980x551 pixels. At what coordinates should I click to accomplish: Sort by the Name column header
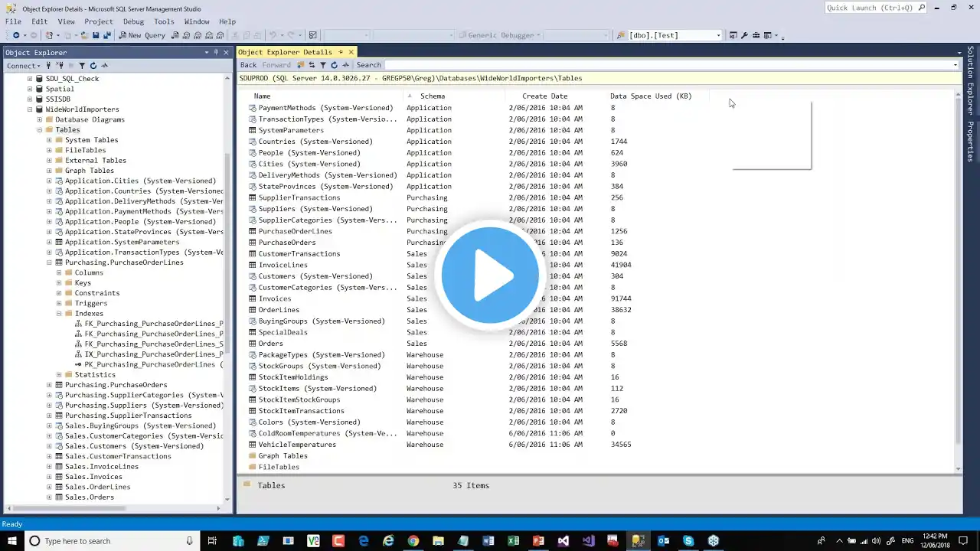point(262,96)
